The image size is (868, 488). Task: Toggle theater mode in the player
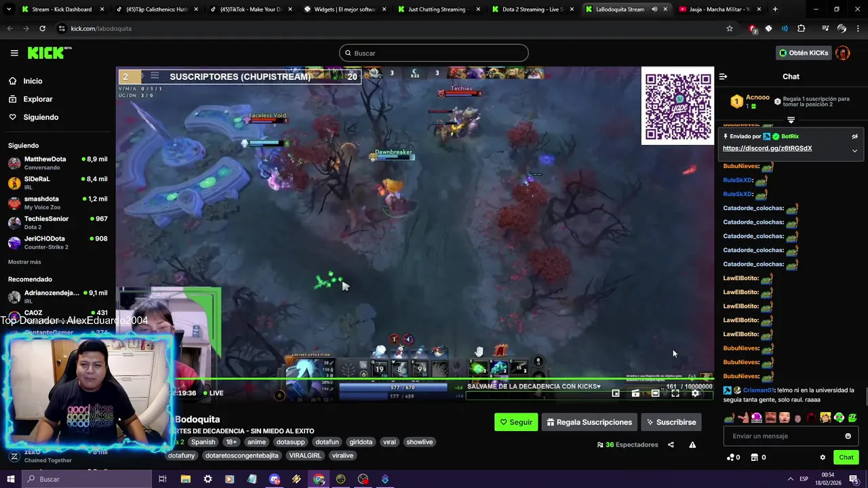(x=655, y=393)
